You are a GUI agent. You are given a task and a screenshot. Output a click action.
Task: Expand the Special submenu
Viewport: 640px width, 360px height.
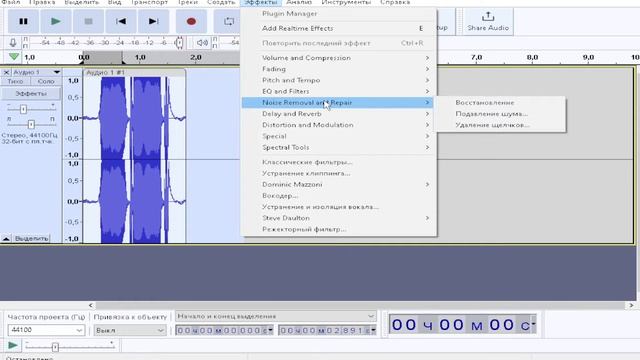(339, 136)
